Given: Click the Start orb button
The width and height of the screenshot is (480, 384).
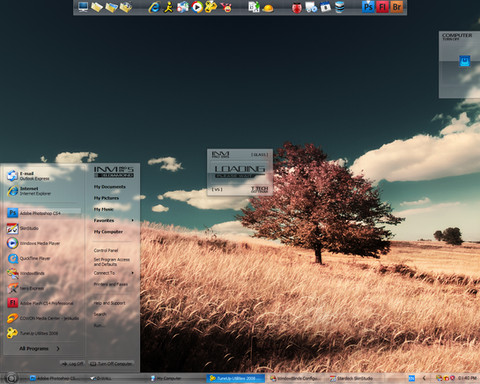Looking at the screenshot, I should (x=11, y=378).
